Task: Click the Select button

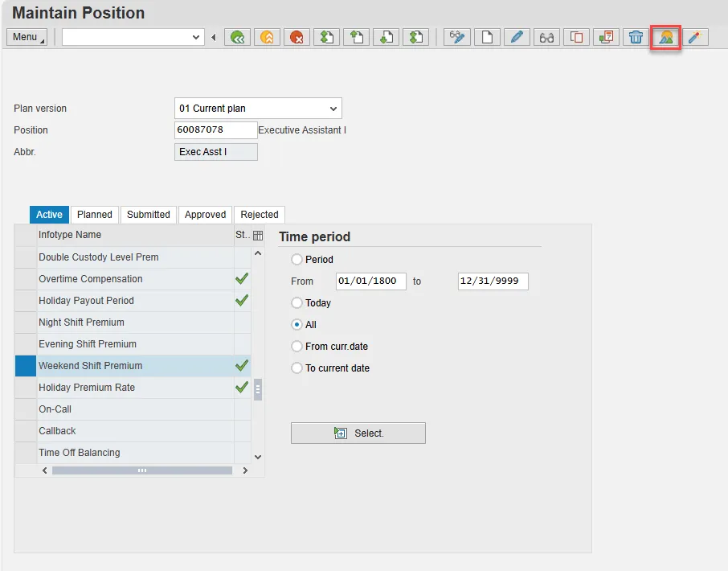Action: (x=358, y=433)
